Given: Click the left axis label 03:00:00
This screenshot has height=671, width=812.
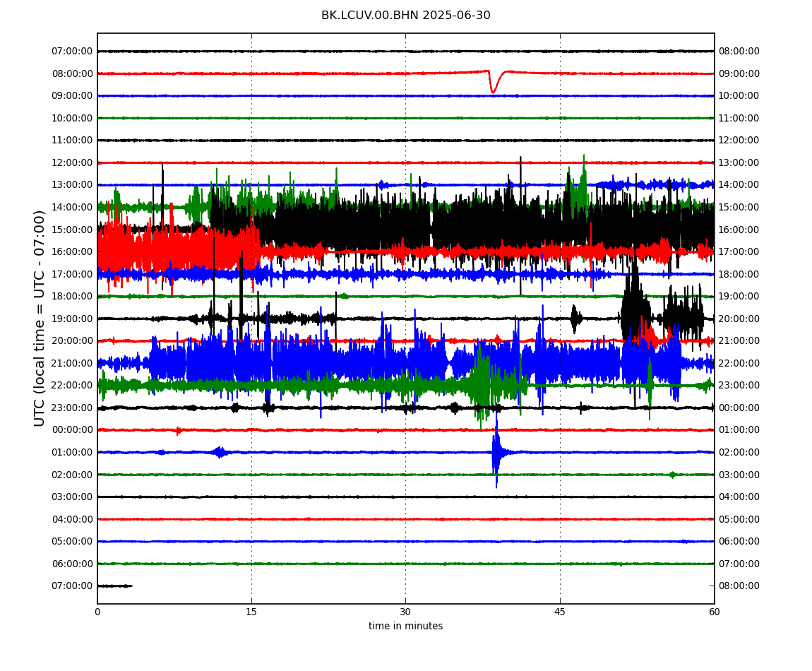Looking at the screenshot, I should tap(72, 497).
